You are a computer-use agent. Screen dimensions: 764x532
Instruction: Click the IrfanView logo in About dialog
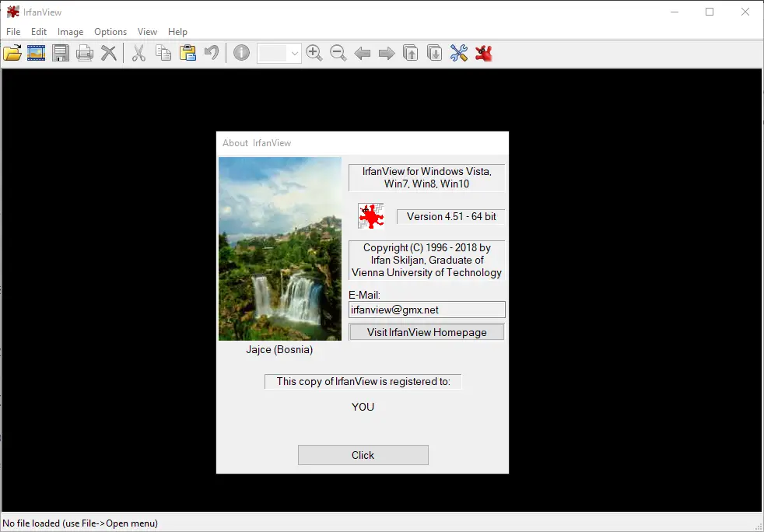[x=371, y=215]
